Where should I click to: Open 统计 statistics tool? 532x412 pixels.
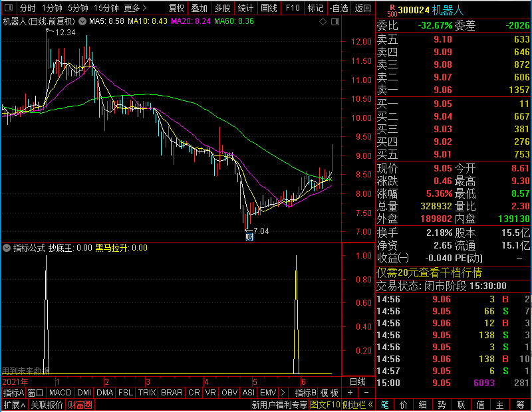[245, 8]
